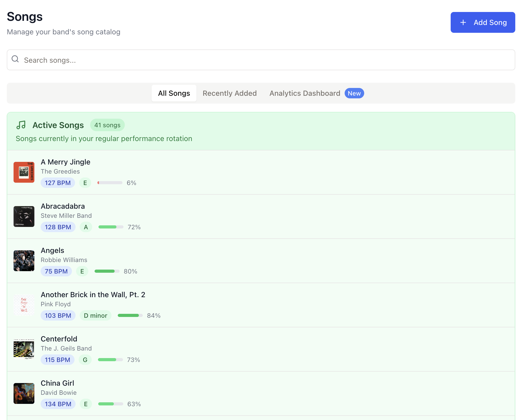Click the 41 songs count badge
This screenshot has width=521, height=420.
click(x=107, y=125)
